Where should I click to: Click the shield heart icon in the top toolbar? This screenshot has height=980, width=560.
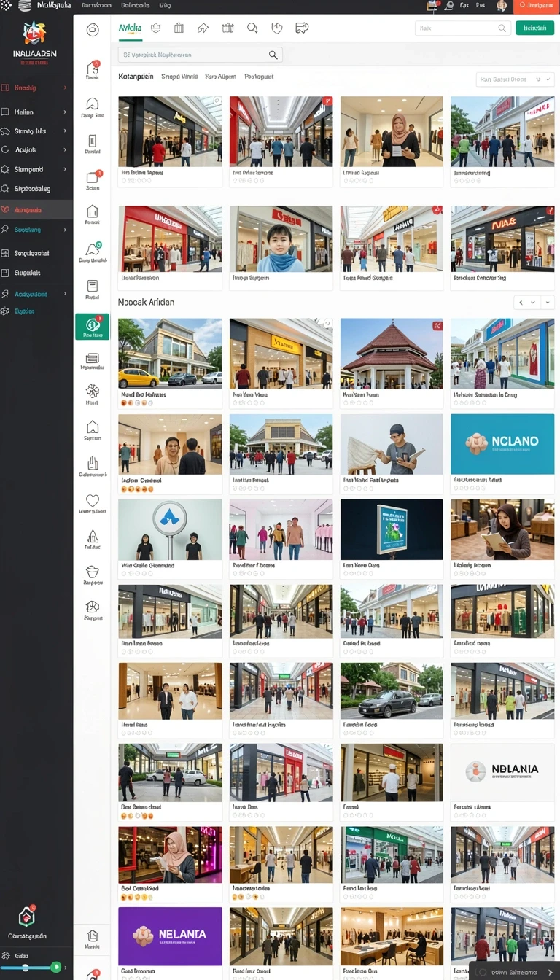[276, 28]
